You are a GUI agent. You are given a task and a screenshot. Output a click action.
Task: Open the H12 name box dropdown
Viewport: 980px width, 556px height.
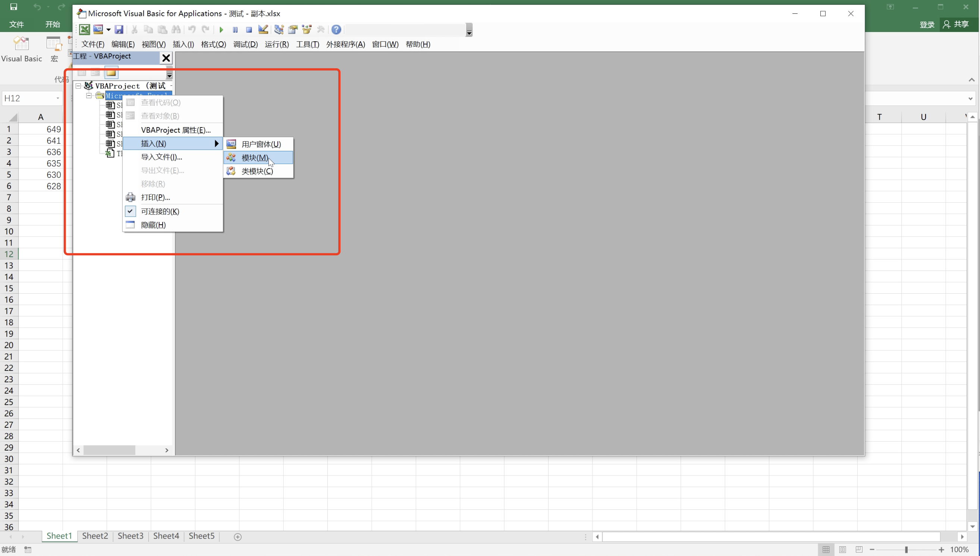pos(58,98)
